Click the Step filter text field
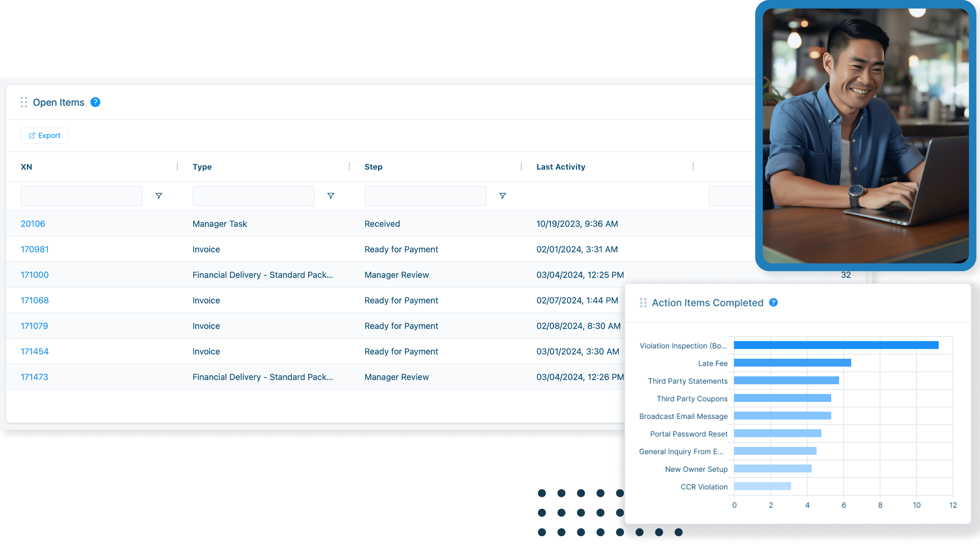Screen dimensions: 980x546 [425, 196]
